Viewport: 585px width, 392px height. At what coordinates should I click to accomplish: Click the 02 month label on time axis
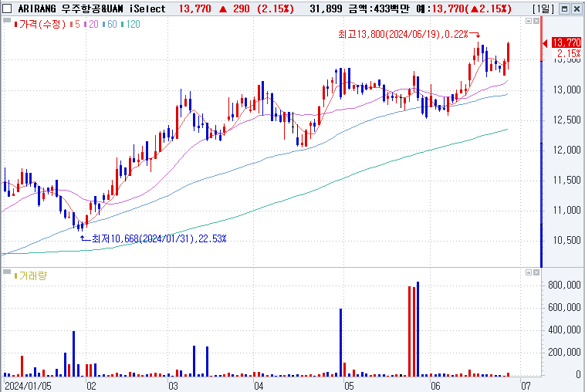[91, 386]
